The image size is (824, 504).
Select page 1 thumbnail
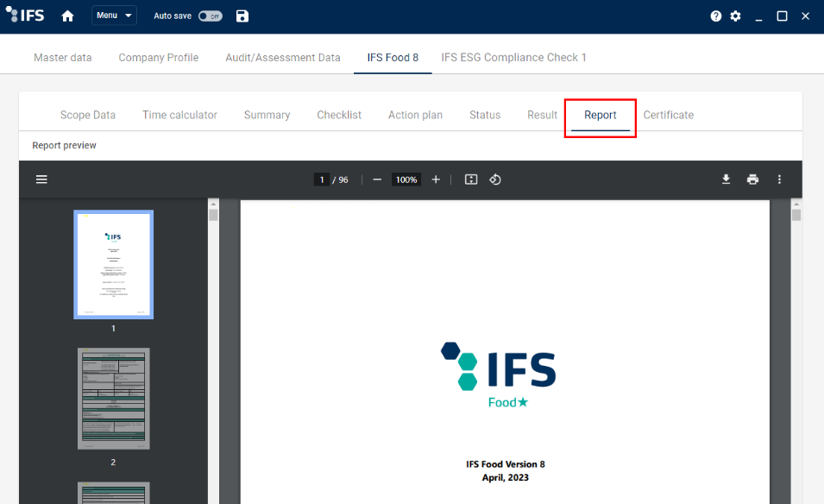pyautogui.click(x=114, y=264)
